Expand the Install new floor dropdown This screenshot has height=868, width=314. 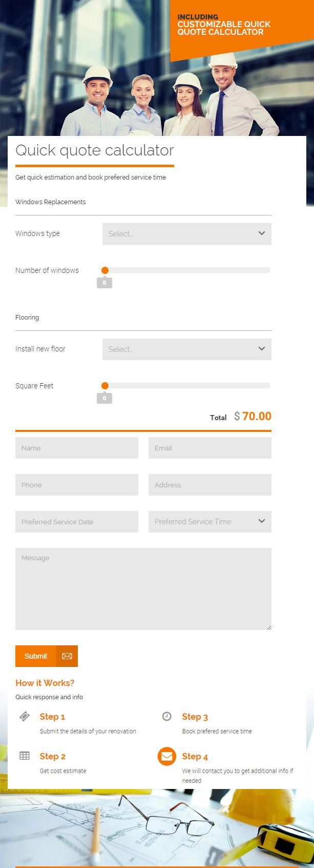click(186, 349)
